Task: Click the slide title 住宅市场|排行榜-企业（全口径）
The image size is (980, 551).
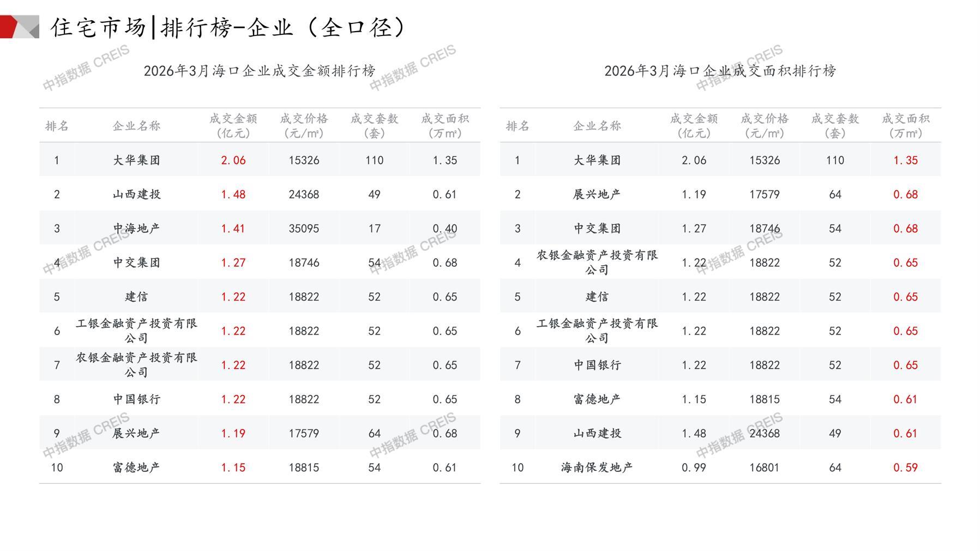Action: tap(229, 27)
